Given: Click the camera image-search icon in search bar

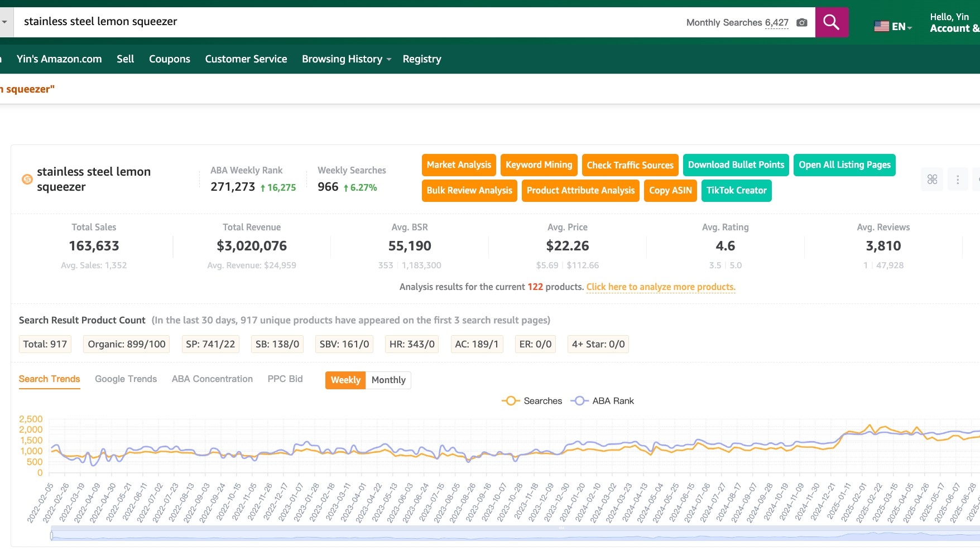Looking at the screenshot, I should pyautogui.click(x=801, y=22).
